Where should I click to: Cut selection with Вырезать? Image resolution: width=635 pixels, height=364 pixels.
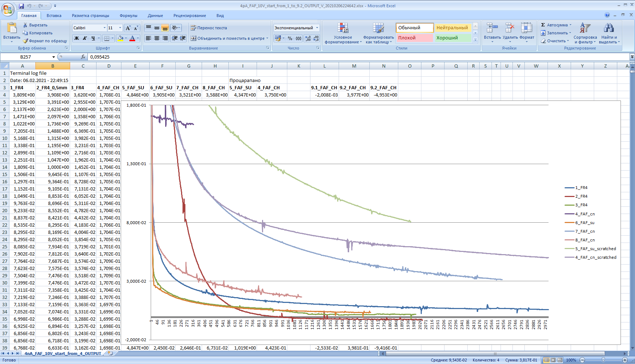pyautogui.click(x=35, y=25)
